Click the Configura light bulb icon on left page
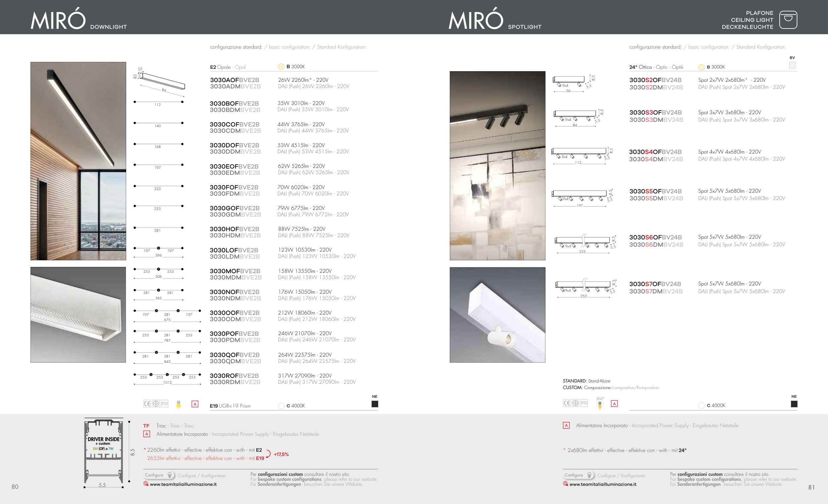Viewport: 828px width, 504px height. point(170,475)
